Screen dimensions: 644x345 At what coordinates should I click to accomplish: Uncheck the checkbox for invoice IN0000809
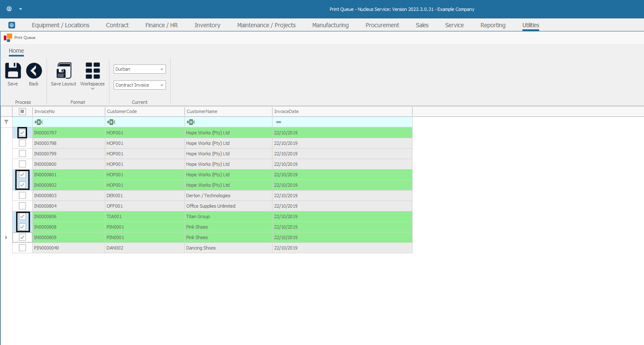point(22,237)
